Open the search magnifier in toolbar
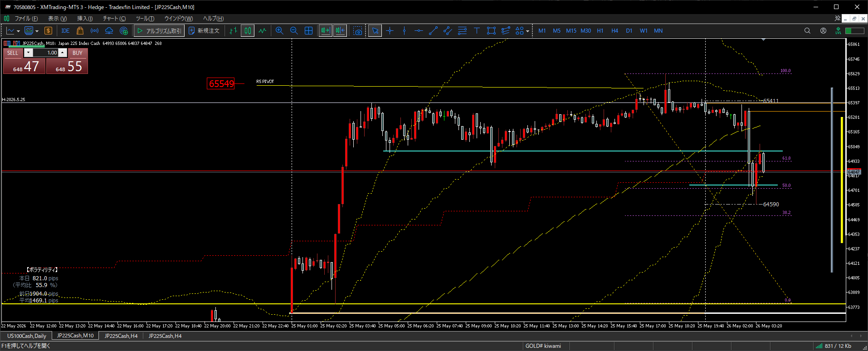 807,31
